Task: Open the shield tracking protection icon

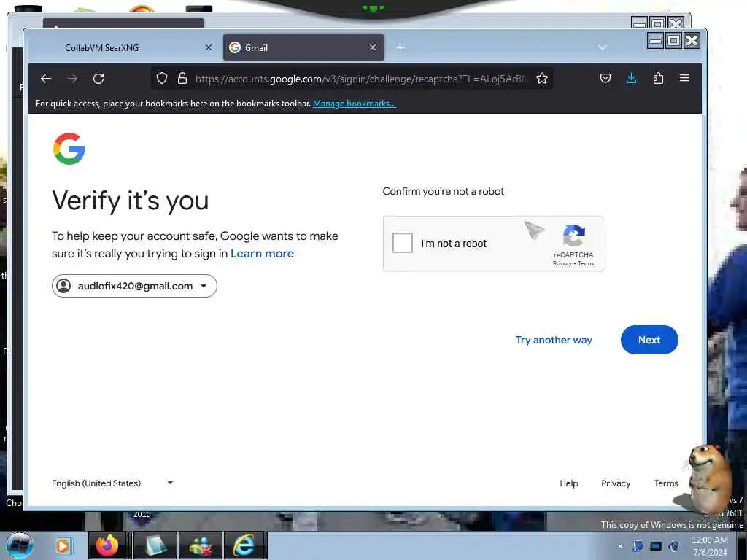Action: click(162, 79)
